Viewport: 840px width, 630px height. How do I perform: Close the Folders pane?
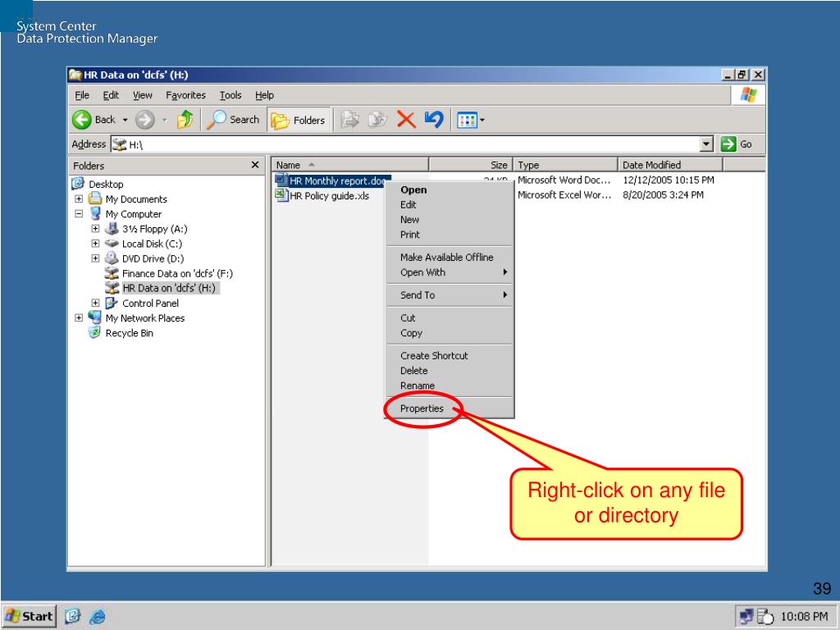pos(255,165)
